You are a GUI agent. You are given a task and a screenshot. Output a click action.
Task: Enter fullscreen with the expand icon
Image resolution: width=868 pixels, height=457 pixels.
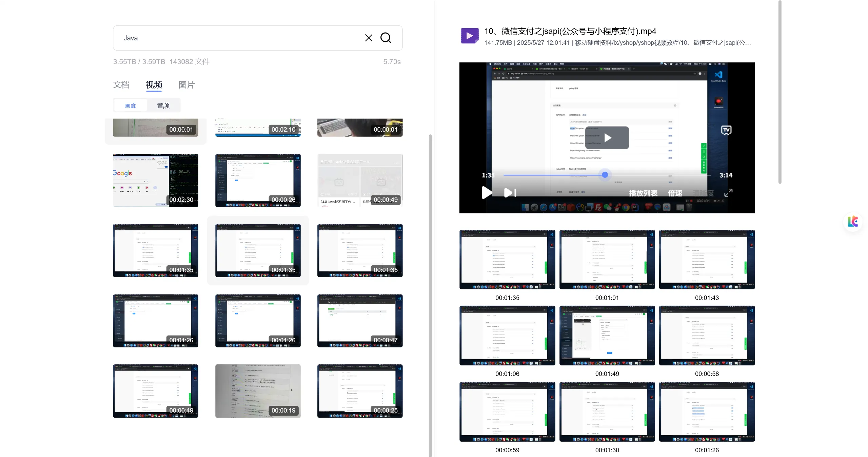point(728,193)
